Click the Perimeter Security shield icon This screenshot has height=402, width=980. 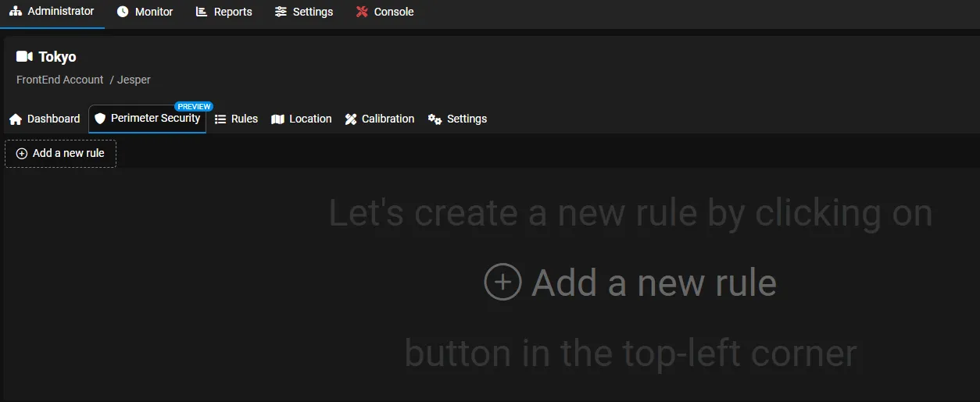click(100, 119)
